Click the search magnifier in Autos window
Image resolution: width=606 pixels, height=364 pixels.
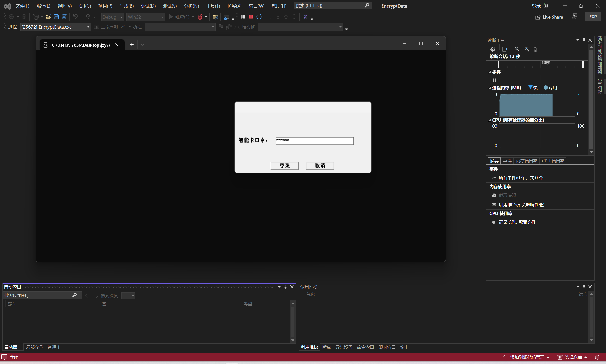[75, 295]
